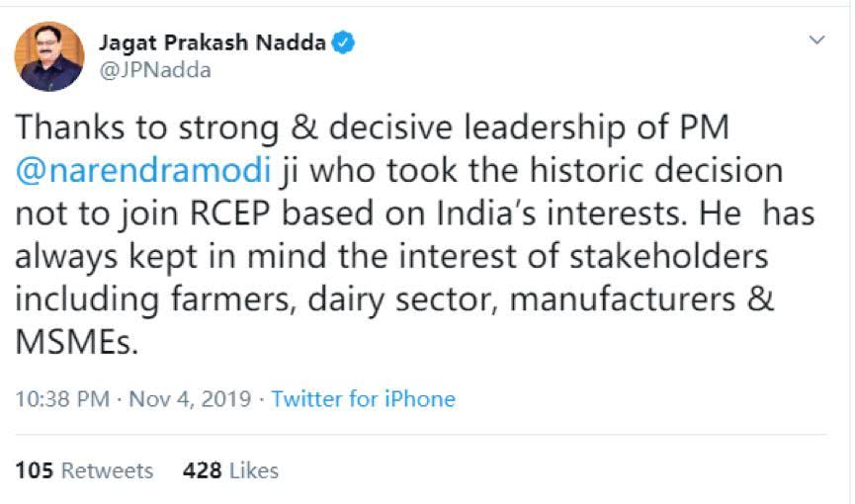Open the tweet options chevron menu
This screenshot has height=504, width=855.
816,41
